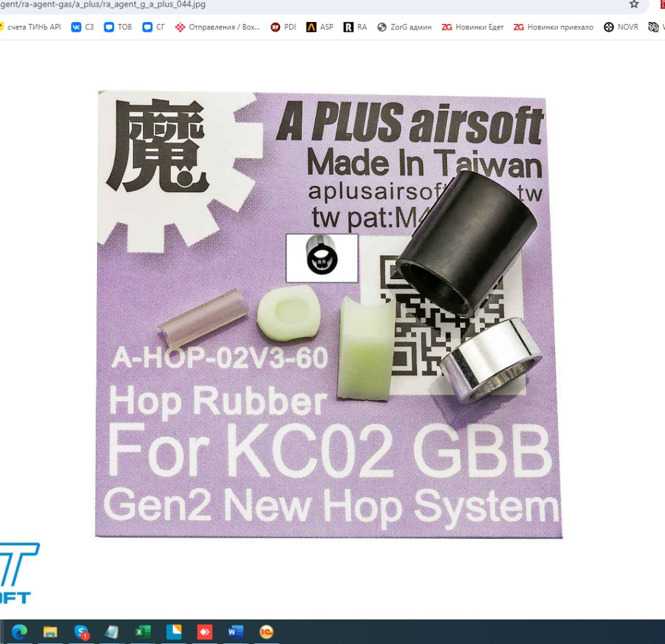The height and width of the screenshot is (644, 665).
Task: Click the A PLUS airsoft product image
Action: (x=329, y=314)
